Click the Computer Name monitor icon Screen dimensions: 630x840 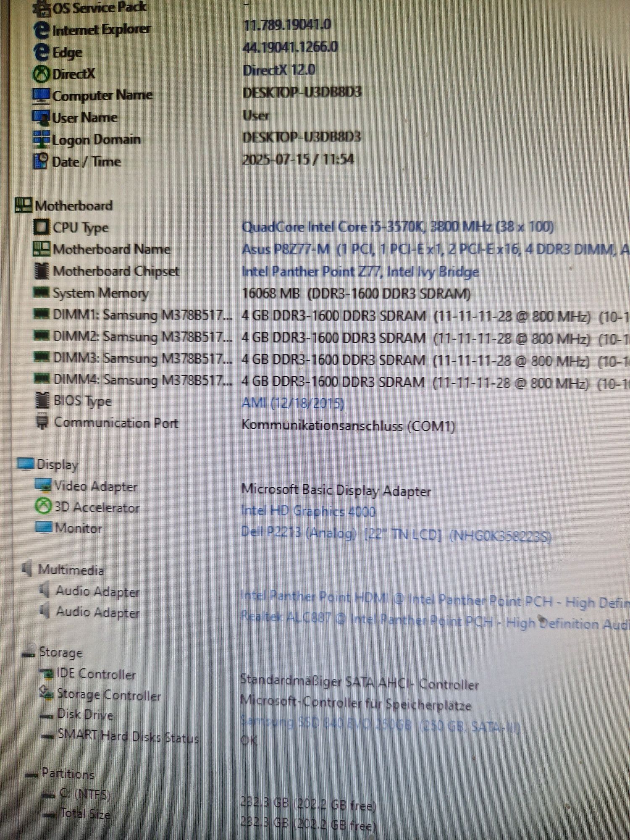point(41,96)
